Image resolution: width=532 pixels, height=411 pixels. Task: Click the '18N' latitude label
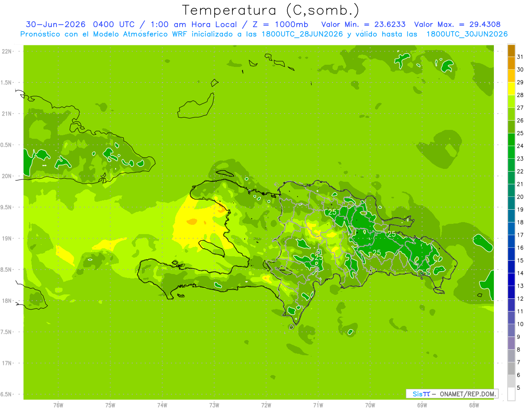pyautogui.click(x=7, y=301)
